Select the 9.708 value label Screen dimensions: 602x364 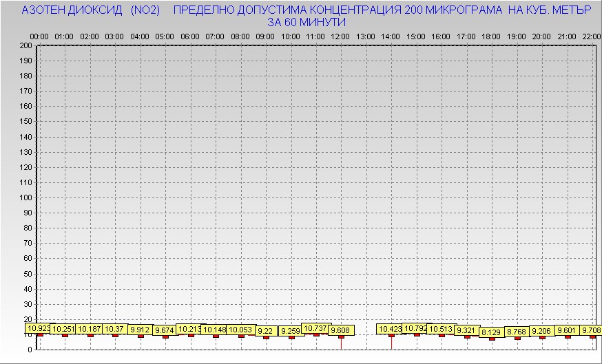[x=589, y=330]
